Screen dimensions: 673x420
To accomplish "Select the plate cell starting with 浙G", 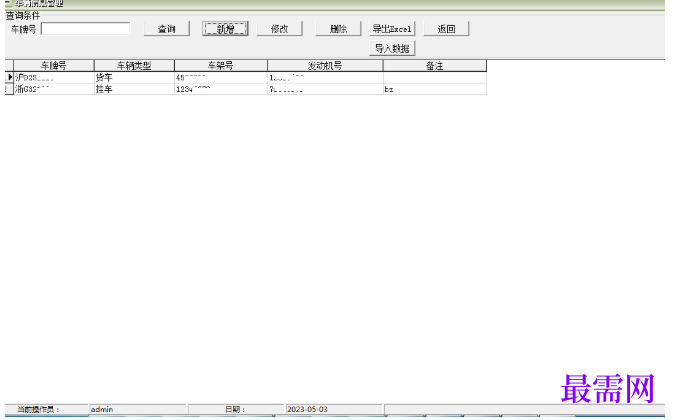I will pos(54,89).
